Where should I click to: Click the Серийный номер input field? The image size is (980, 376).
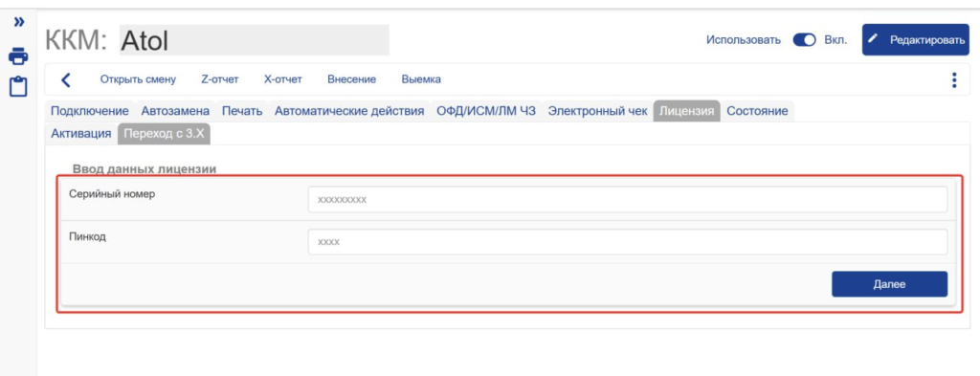[628, 200]
